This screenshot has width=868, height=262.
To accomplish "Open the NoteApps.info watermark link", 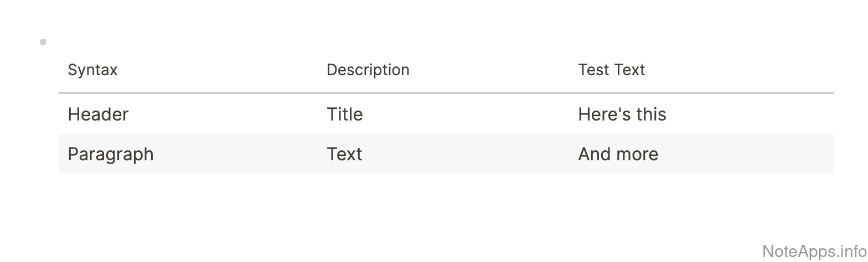I will pyautogui.click(x=814, y=251).
